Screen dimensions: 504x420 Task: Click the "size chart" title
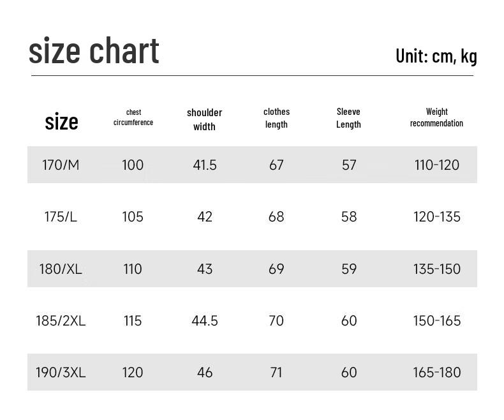click(x=94, y=51)
